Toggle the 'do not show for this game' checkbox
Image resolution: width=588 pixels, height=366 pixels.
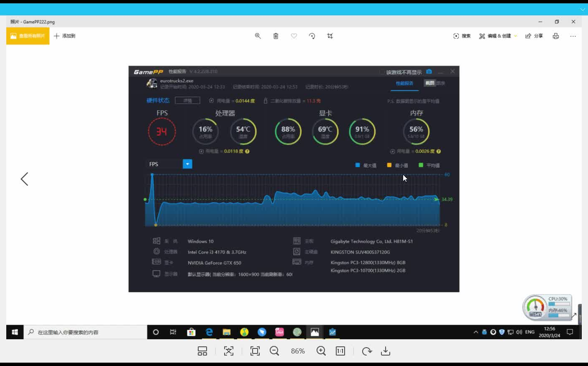coord(382,72)
